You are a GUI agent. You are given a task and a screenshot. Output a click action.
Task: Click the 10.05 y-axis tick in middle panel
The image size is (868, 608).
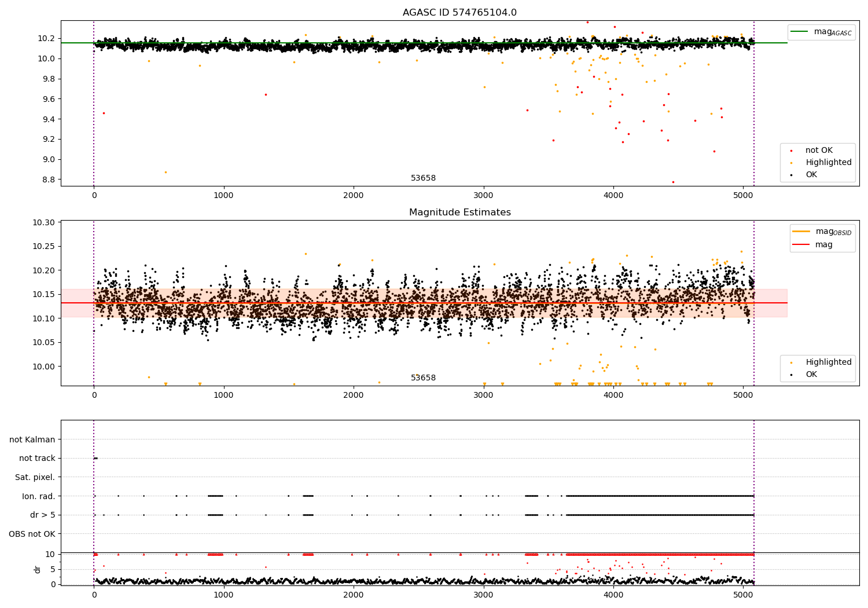pos(45,343)
